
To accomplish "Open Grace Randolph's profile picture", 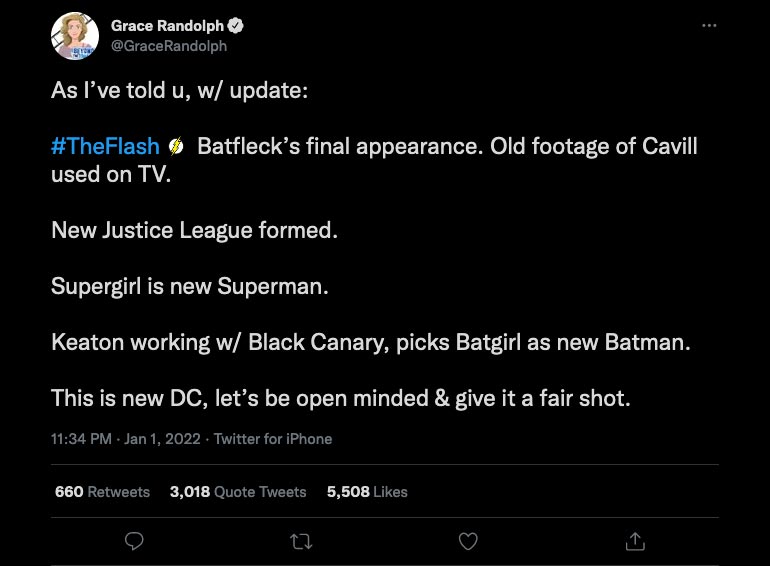I will tap(75, 36).
